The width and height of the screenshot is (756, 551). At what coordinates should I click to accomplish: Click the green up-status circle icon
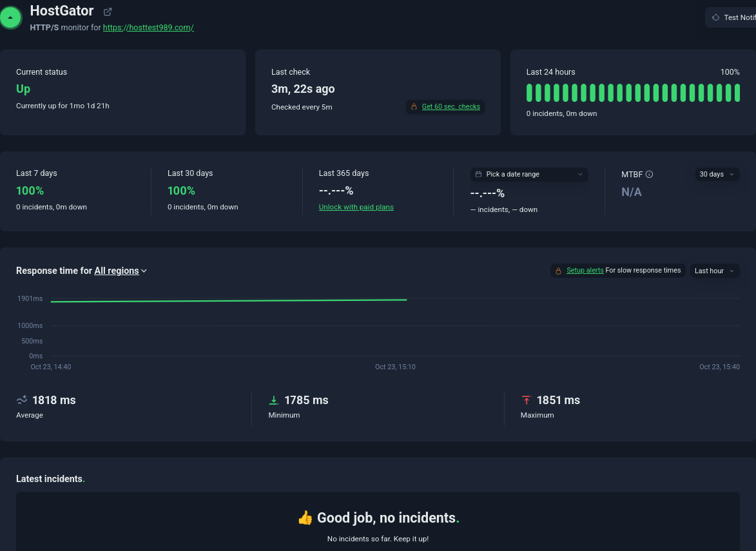click(x=10, y=17)
